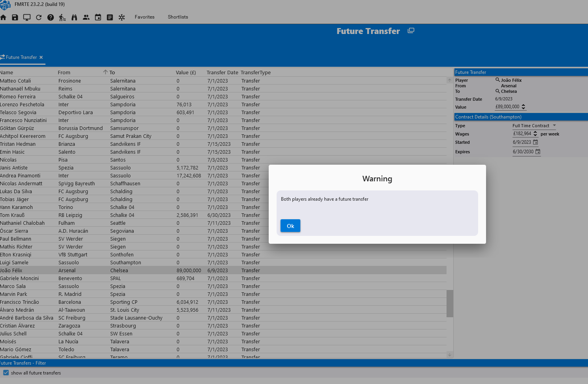
Task: Select the Telasco Segovia row
Action: (x=223, y=112)
